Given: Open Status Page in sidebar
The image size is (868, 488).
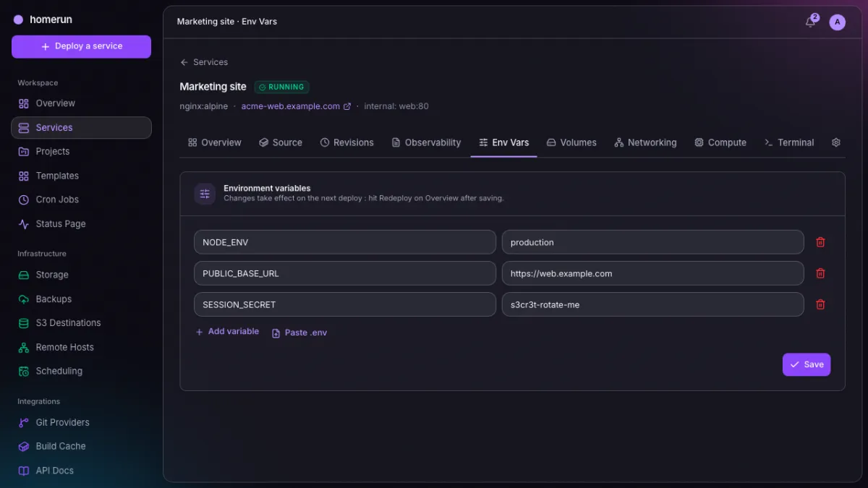Looking at the screenshot, I should click(81, 223).
